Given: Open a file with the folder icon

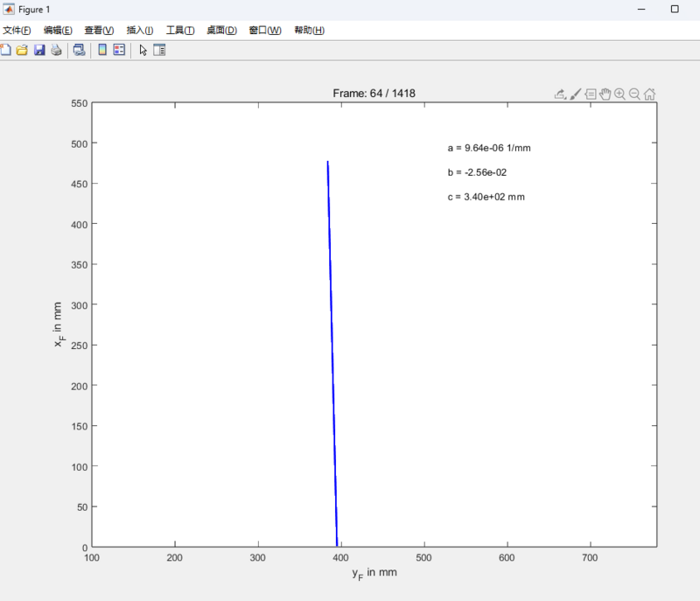Looking at the screenshot, I should click(22, 51).
